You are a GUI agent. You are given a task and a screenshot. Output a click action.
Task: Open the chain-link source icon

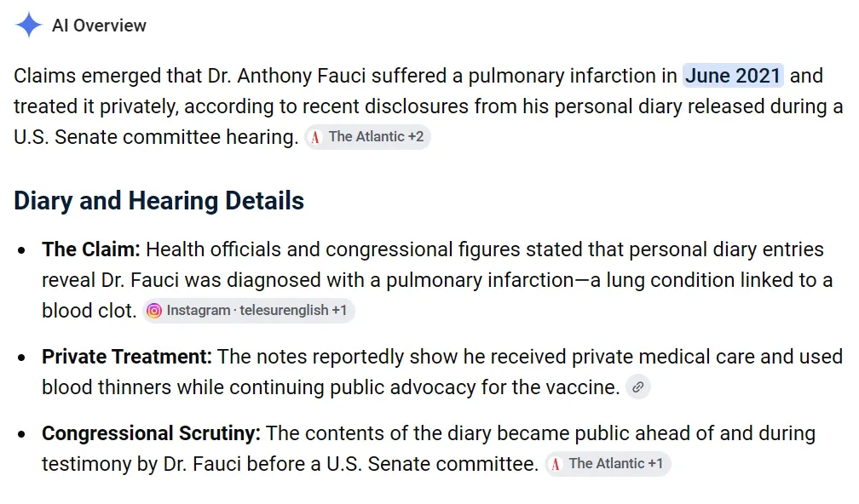(x=637, y=387)
